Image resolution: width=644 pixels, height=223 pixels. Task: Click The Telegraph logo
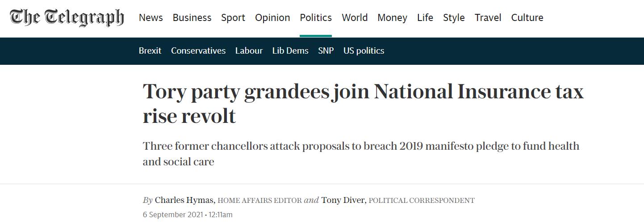pos(67,17)
